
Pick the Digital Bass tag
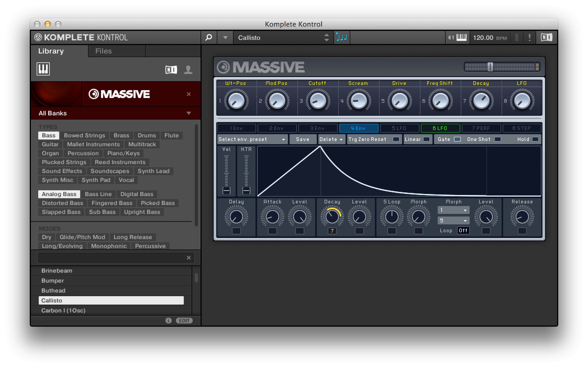point(137,194)
